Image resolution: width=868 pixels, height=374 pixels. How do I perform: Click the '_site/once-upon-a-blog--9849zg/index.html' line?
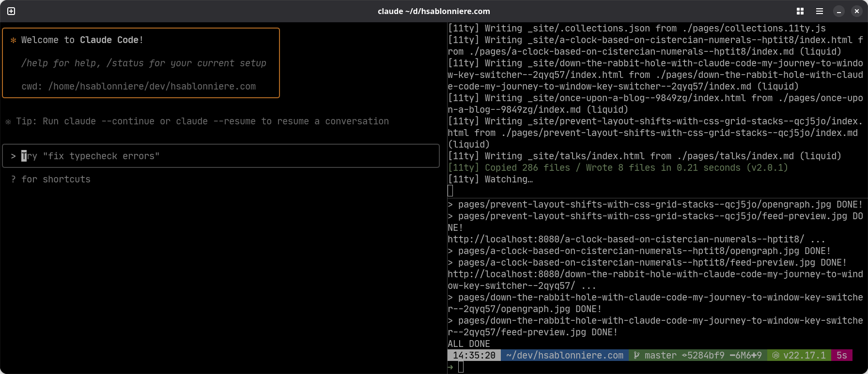tap(655, 104)
